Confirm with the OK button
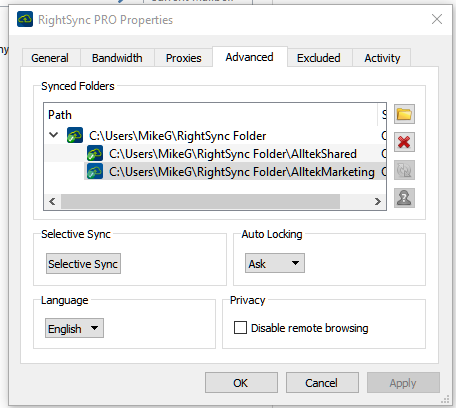 241,383
